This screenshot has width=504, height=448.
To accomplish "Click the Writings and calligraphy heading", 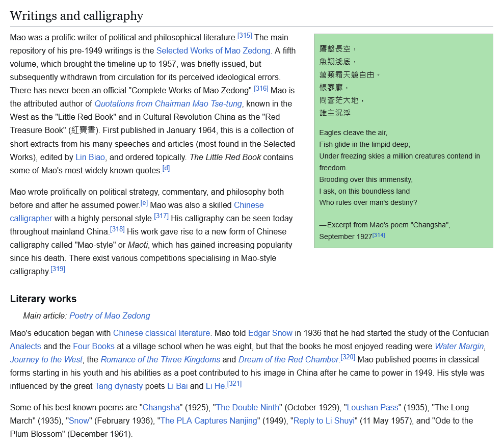I will point(76,16).
